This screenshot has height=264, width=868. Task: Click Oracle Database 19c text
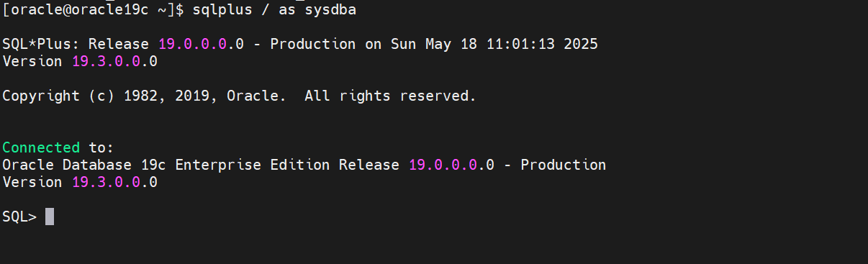click(x=85, y=165)
